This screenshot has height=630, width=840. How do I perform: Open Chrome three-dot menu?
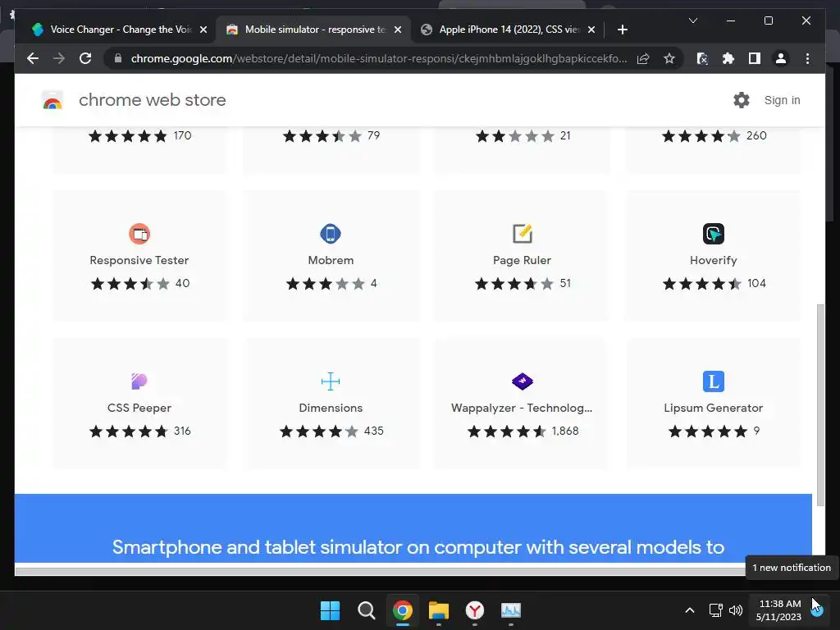807,58
